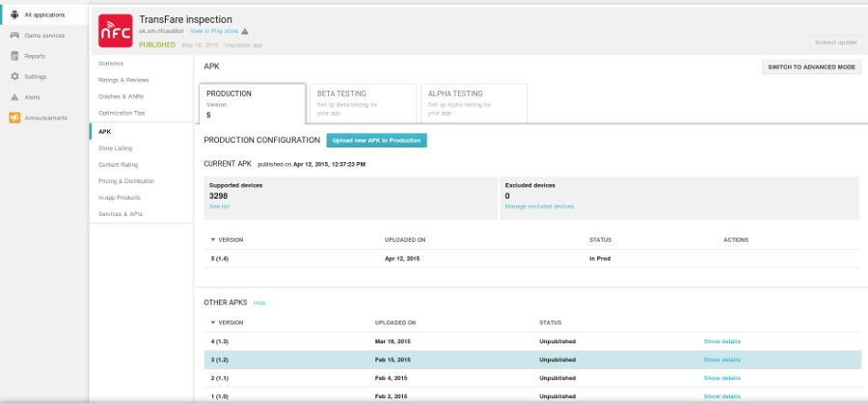
Task: Show details for version 3 (1.2)
Action: coord(721,360)
